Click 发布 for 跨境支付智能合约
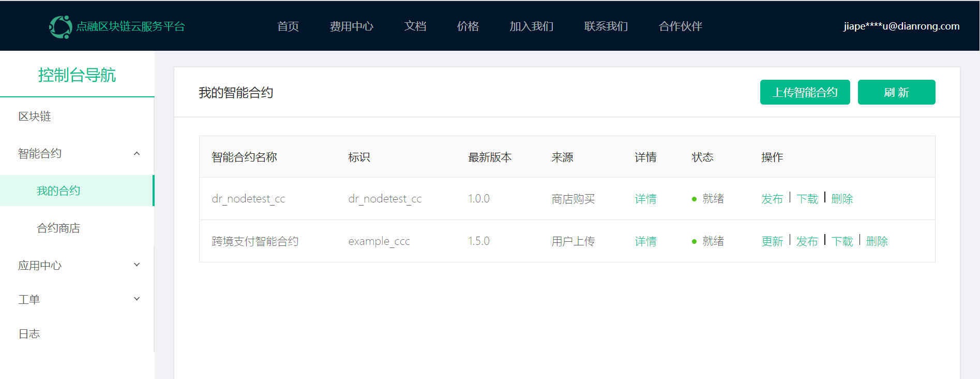Screen dimensions: 980x379 coord(807,241)
